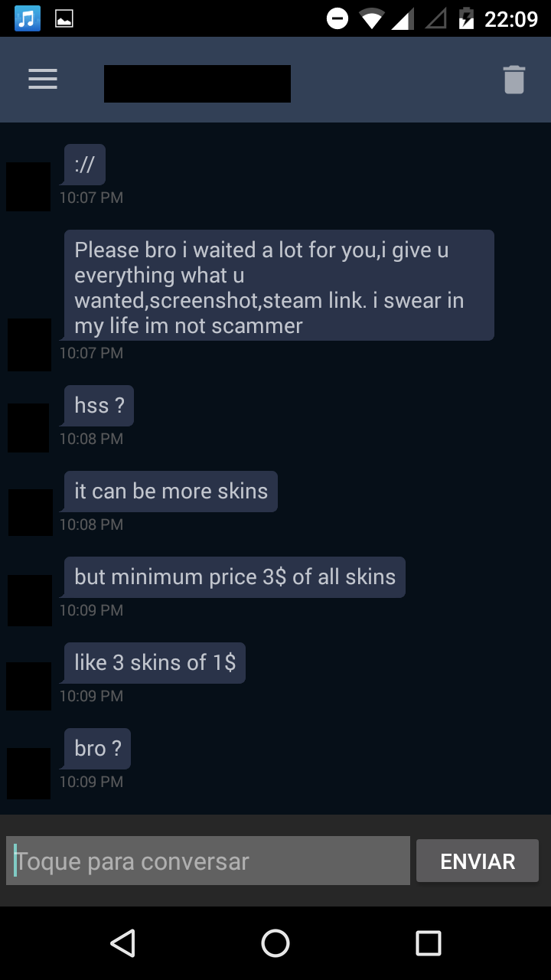Tap the Android home circle button
Image resolution: width=551 pixels, height=980 pixels.
coord(275,943)
